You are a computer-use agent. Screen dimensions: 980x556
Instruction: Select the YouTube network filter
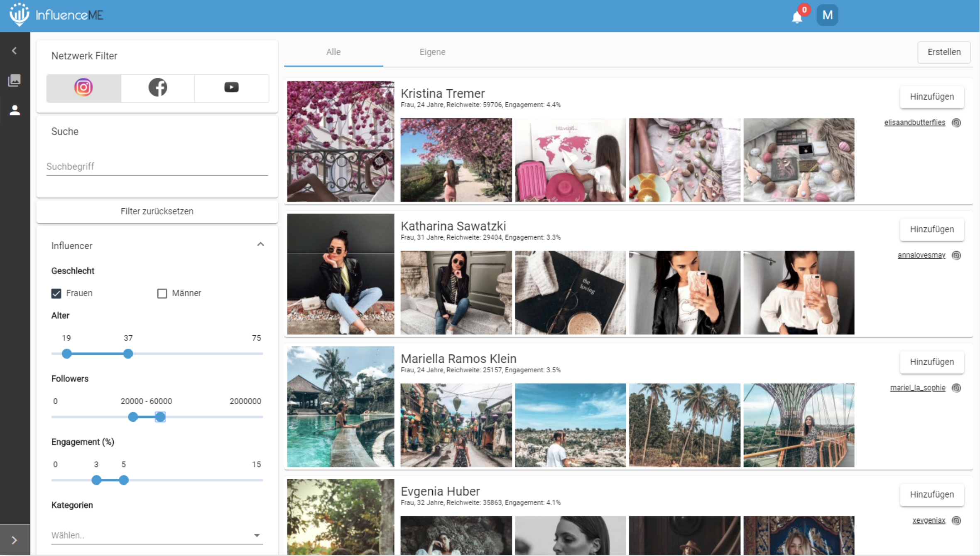click(x=231, y=88)
